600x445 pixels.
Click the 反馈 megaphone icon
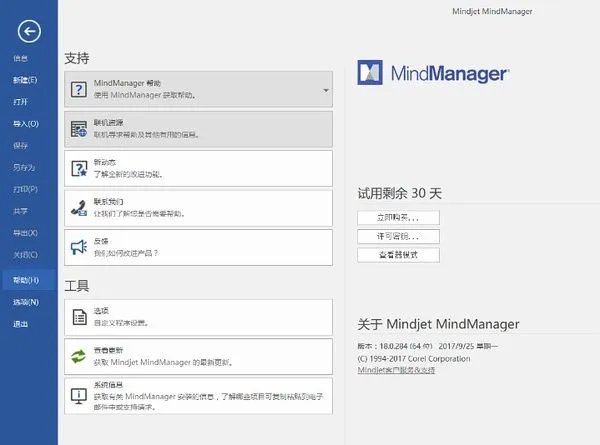79,247
